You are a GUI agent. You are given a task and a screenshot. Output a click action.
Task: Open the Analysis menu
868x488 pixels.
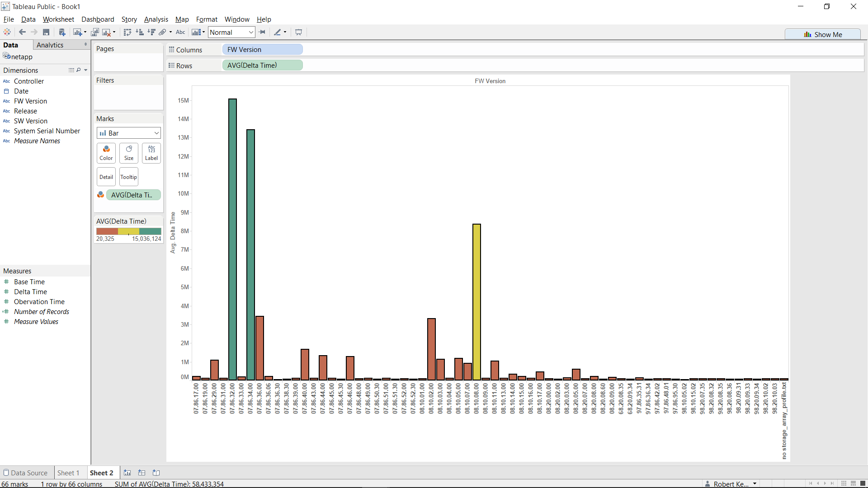coord(156,19)
